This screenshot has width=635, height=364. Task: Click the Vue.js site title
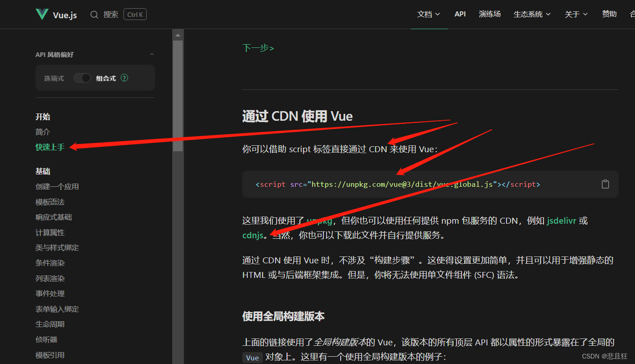[65, 15]
